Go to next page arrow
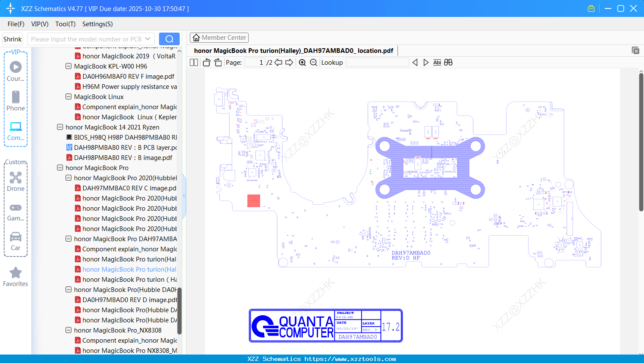This screenshot has height=363, width=644. point(289,62)
